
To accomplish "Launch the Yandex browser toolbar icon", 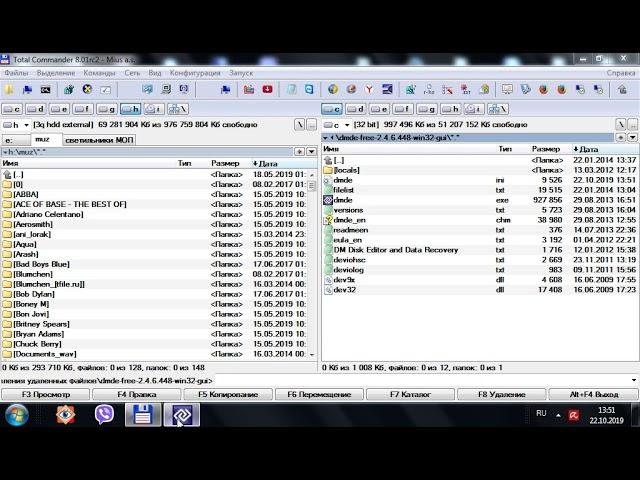I will pos(369,89).
